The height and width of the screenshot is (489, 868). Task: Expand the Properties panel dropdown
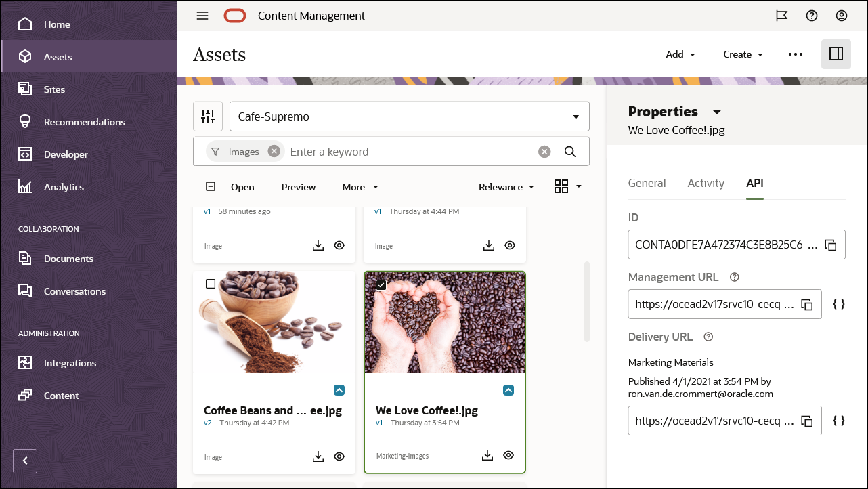[x=717, y=112]
